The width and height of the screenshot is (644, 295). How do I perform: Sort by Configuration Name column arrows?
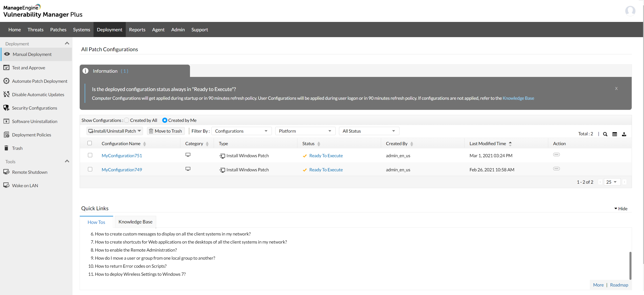click(145, 144)
